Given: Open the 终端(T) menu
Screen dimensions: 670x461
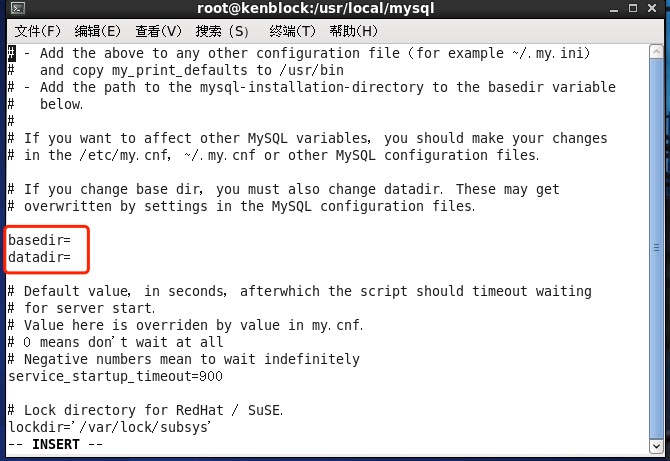Looking at the screenshot, I should pos(292,31).
